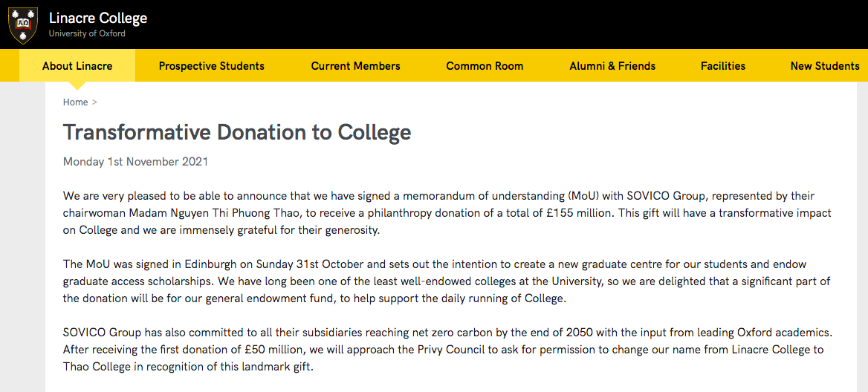The image size is (868, 392).
Task: Click the paragraph about net zero carbon
Action: [446, 350]
